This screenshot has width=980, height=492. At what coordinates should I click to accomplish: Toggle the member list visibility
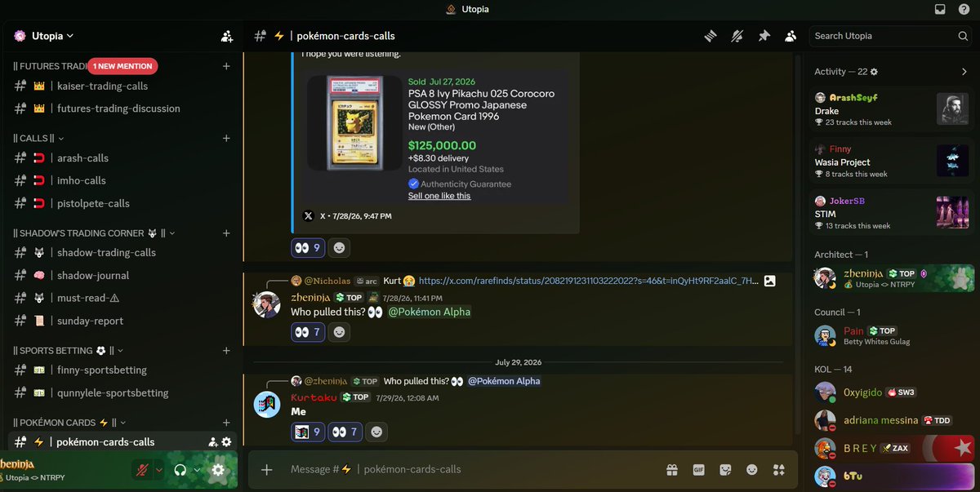pos(791,36)
